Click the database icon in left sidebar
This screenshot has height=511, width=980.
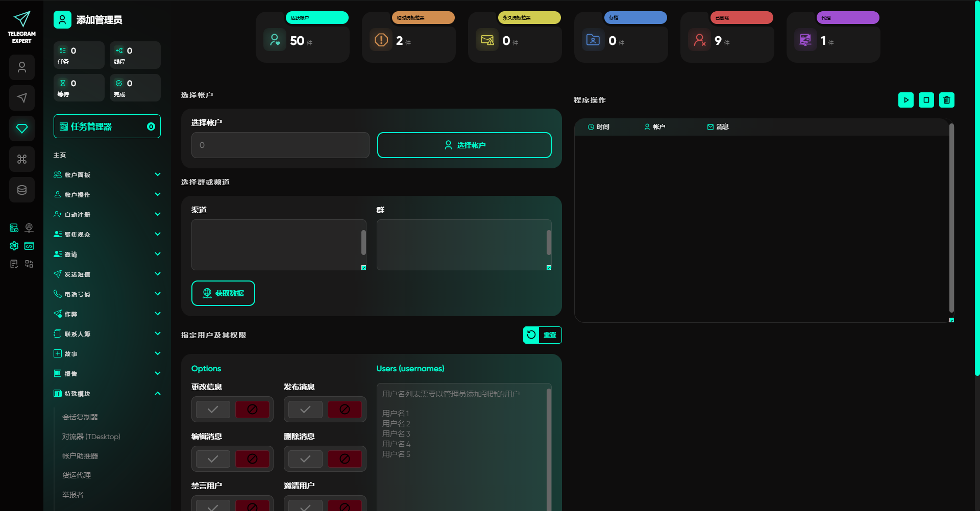click(x=22, y=190)
